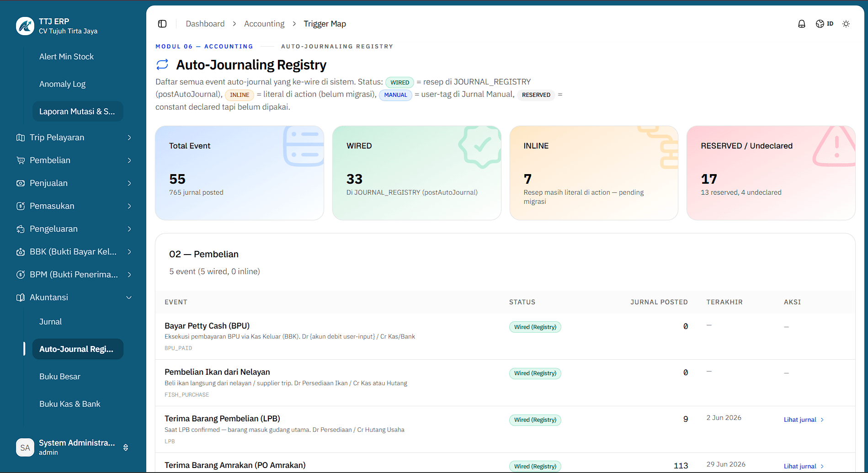Click BPU_PAID event code
The width and height of the screenshot is (868, 473).
click(178, 348)
